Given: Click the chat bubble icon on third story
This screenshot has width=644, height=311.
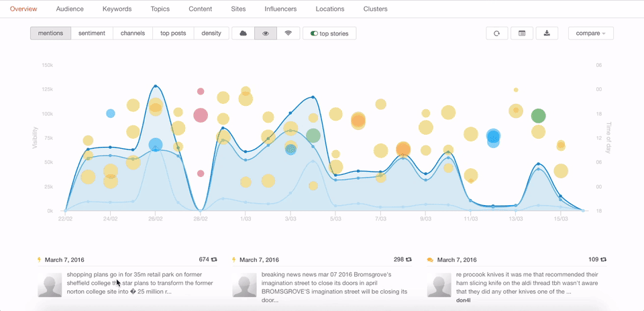Looking at the screenshot, I should tap(430, 260).
